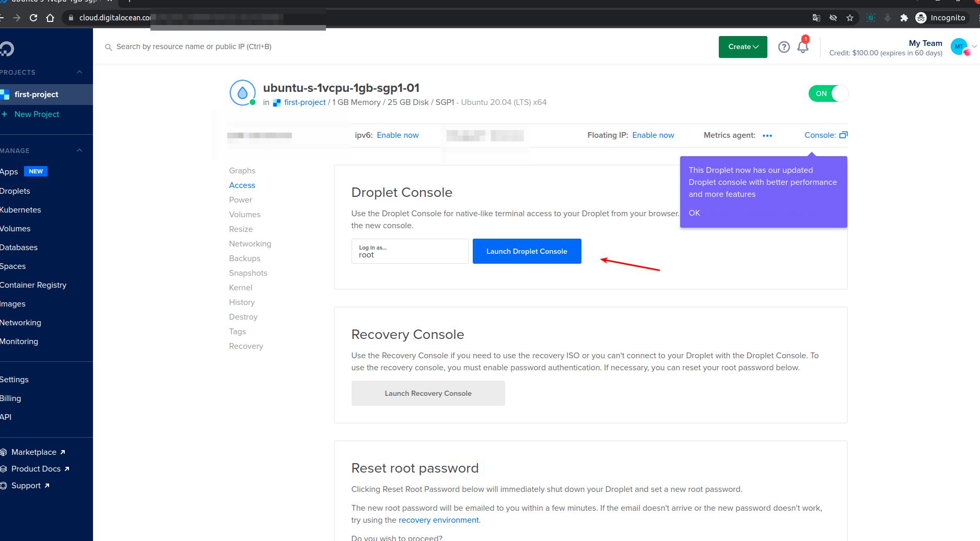Expand the My Team account chevron
Screen dimensions: 980x541
[974, 46]
